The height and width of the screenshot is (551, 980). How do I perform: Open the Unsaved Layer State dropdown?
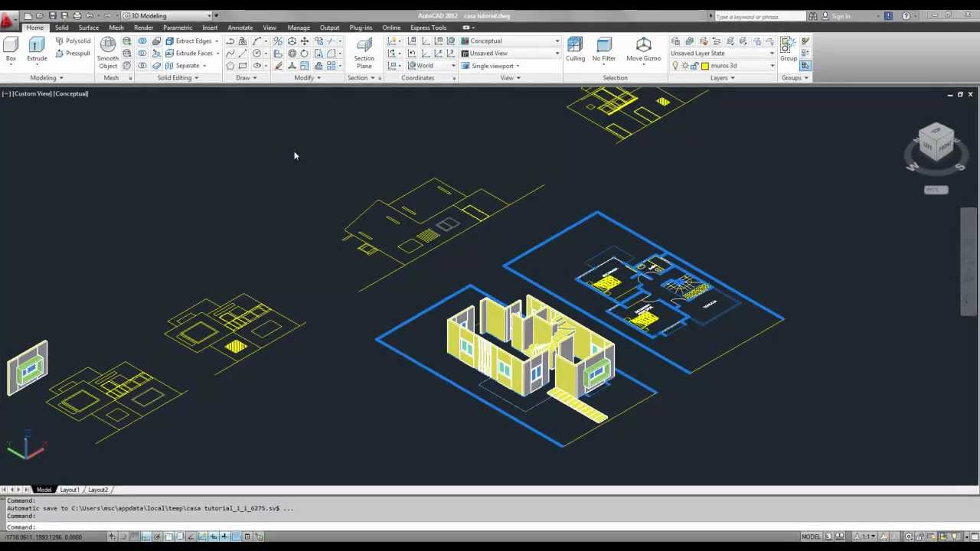(722, 54)
